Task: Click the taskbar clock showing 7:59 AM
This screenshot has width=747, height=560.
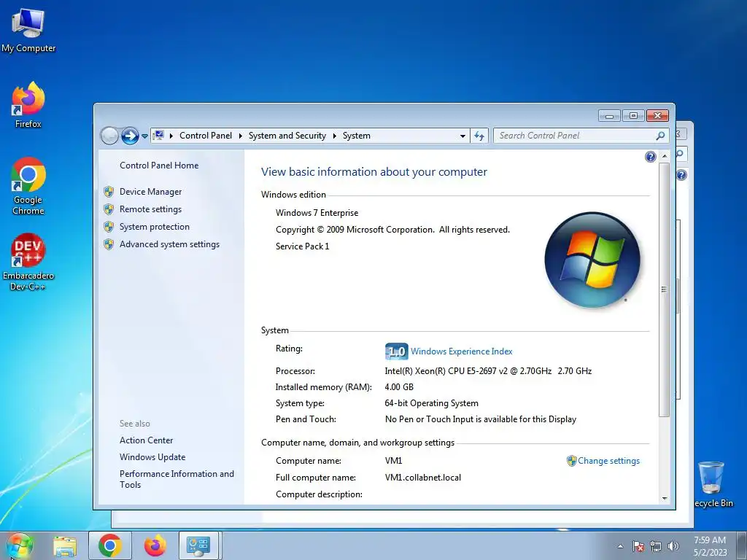Action: (710, 546)
